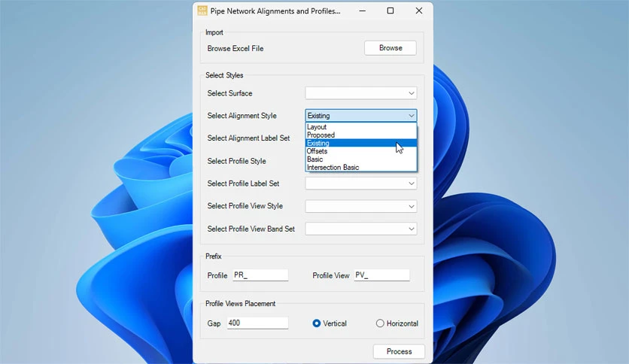This screenshot has height=364, width=629.
Task: Choose Layout from the alignment style list
Action: pos(360,126)
